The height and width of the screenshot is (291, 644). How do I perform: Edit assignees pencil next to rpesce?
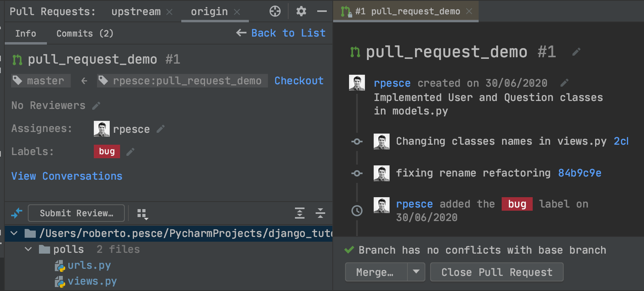pos(161,129)
